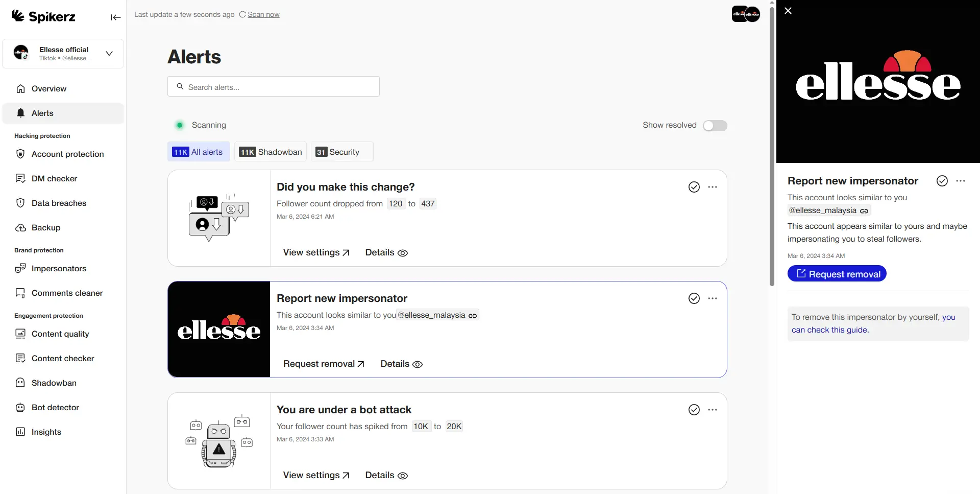Mark bot attack alert as resolved
This screenshot has height=494, width=980.
point(694,410)
